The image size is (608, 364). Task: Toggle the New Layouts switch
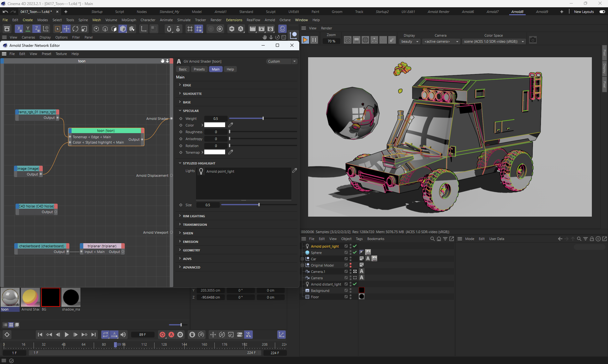pyautogui.click(x=602, y=12)
